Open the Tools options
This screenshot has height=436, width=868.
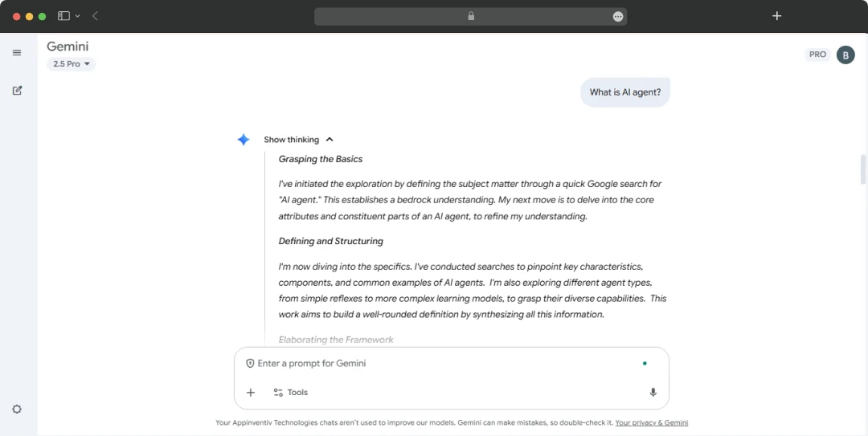pos(291,393)
